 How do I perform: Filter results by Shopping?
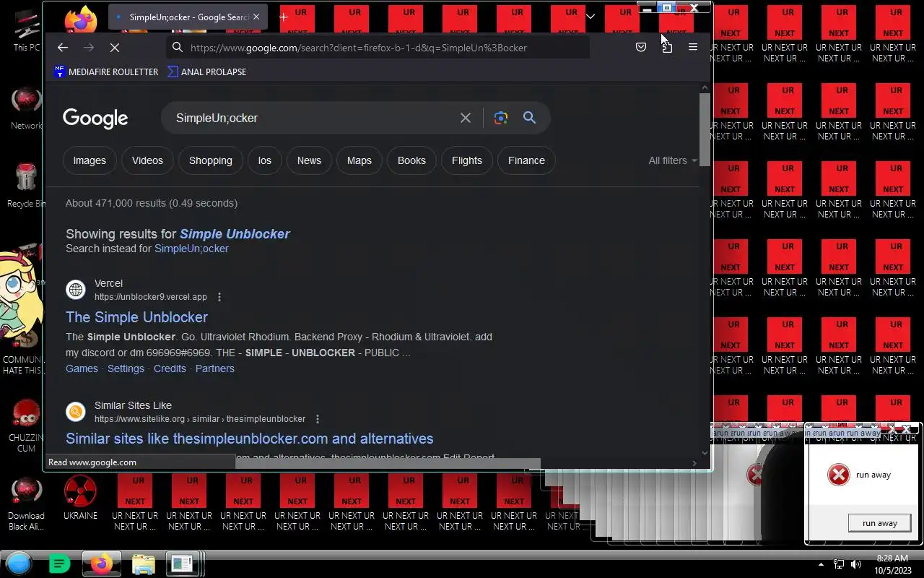click(x=211, y=160)
